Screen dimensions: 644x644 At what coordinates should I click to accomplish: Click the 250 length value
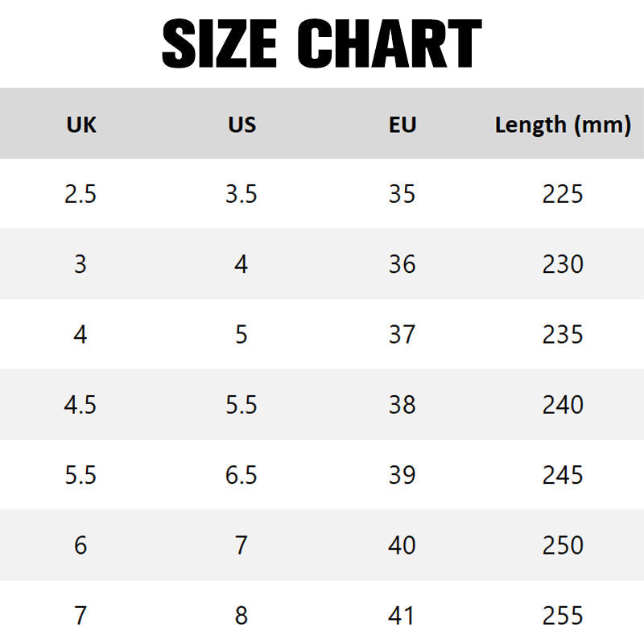pyautogui.click(x=563, y=545)
